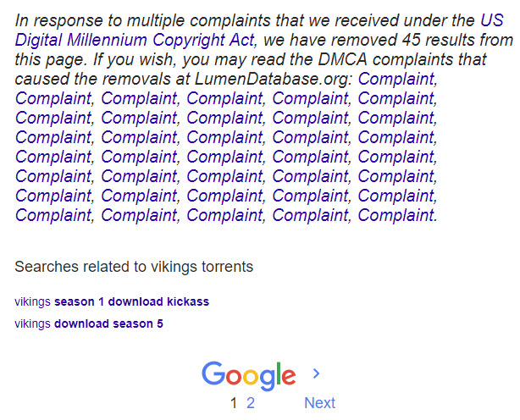Click first Complaint link after LumenDatabase.org
Image resolution: width=520 pixels, height=420 pixels.
tap(397, 79)
